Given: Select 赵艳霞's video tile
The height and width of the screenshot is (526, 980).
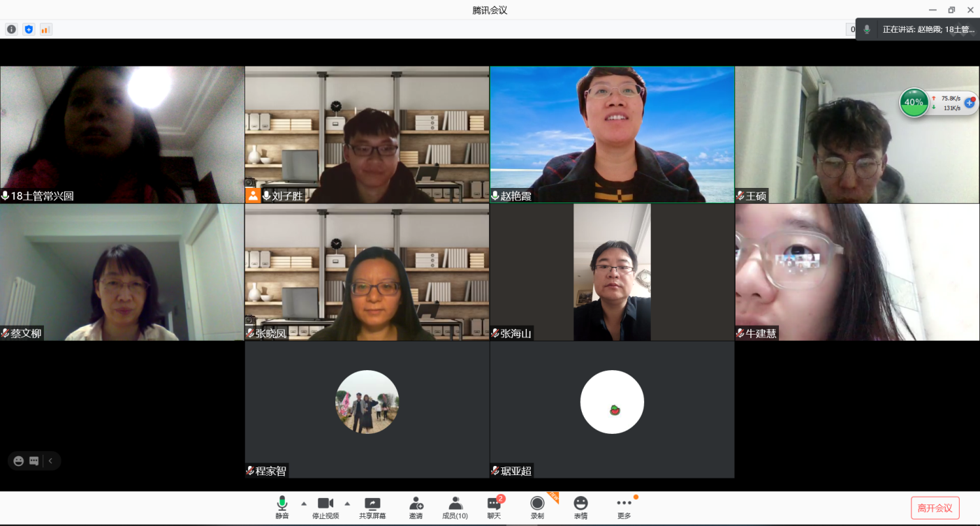Looking at the screenshot, I should tap(612, 134).
